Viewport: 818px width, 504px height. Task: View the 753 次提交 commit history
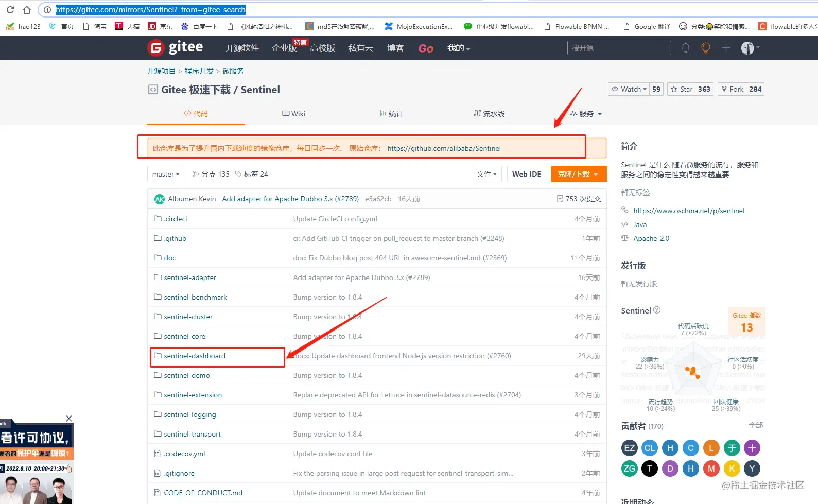coord(579,199)
